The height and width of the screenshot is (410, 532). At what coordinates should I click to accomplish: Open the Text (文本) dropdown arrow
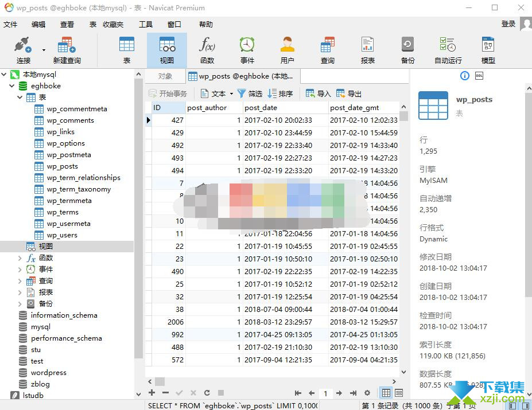point(231,93)
